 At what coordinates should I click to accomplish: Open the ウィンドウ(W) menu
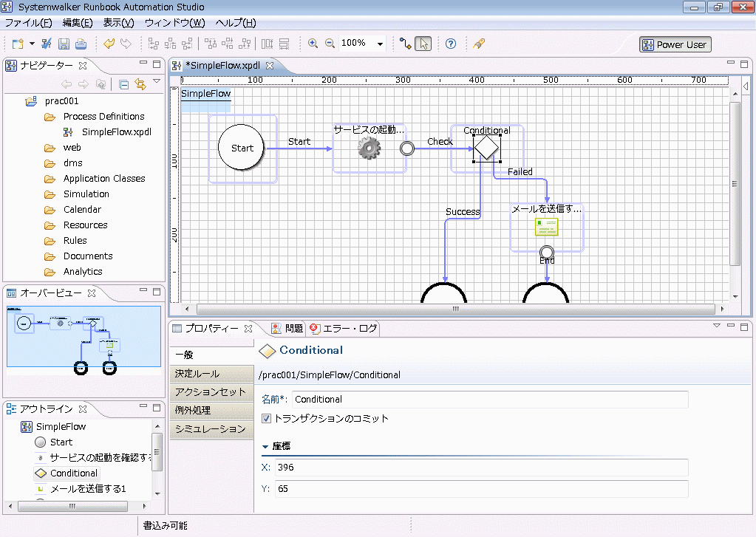click(174, 23)
